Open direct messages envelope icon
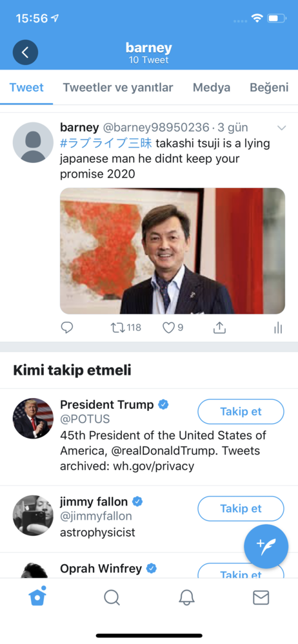This screenshot has width=298, height=644. point(261,598)
